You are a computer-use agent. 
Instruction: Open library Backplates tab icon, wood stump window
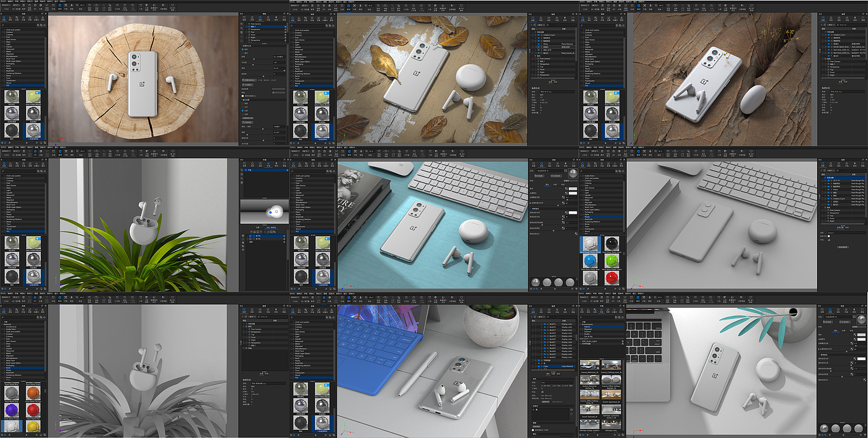coord(30,18)
